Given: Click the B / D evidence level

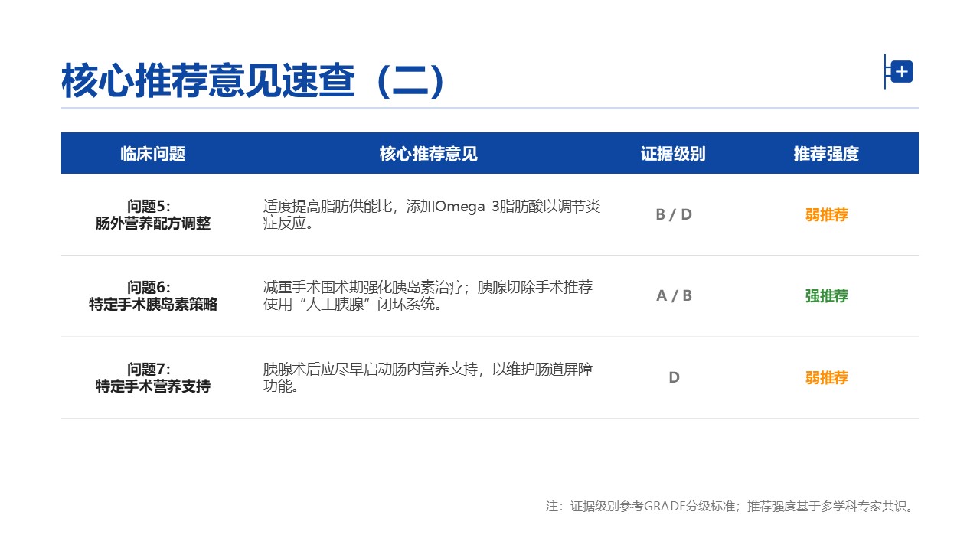Looking at the screenshot, I should coord(674,215).
